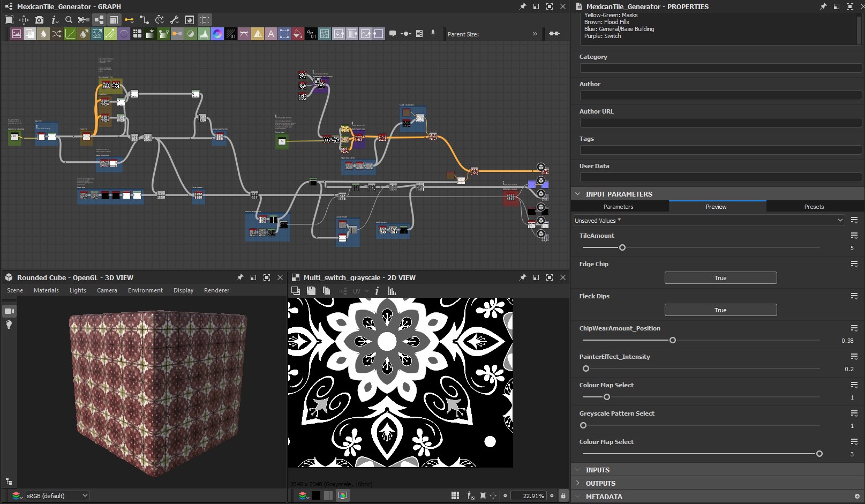
Task: Open the Materials menu in 3D view
Action: [46, 290]
